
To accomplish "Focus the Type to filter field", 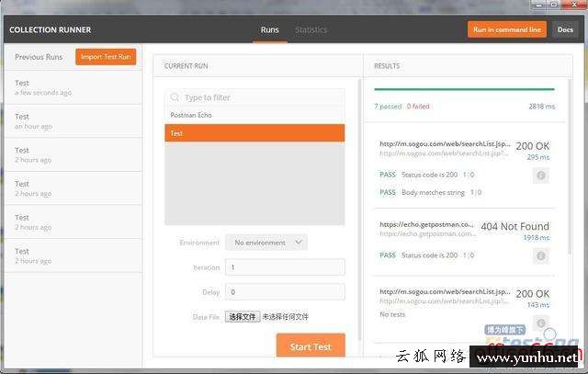I will [x=254, y=97].
